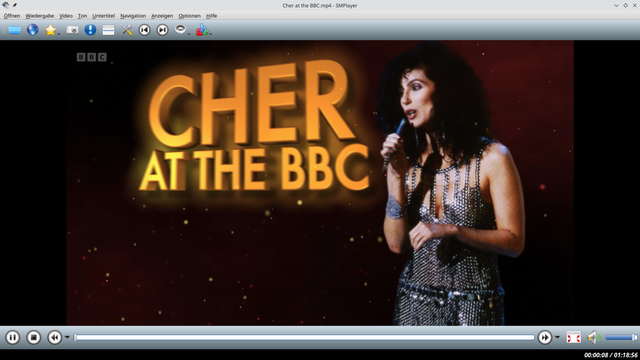
Task: Expand the favorites star dropdown arrow
Action: (59, 33)
